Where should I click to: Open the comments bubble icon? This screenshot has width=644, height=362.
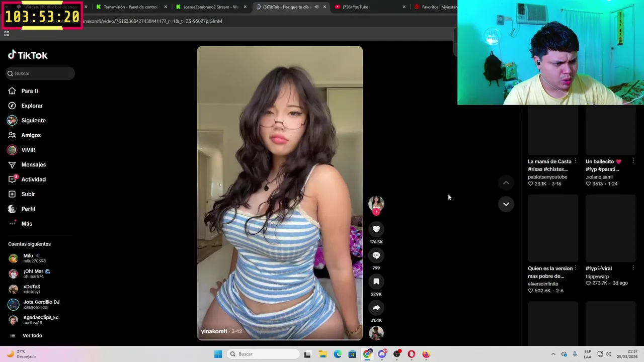pyautogui.click(x=376, y=255)
